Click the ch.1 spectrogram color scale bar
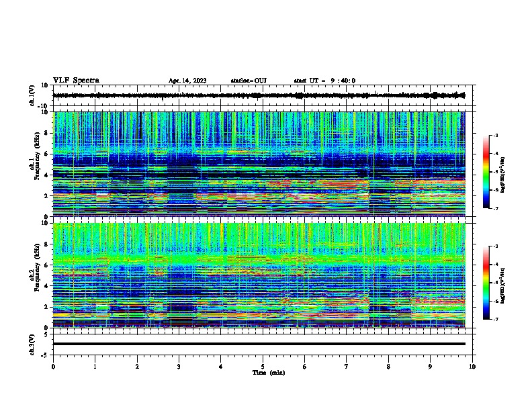Image resolution: width=532 pixels, height=411 pixels. [486, 172]
